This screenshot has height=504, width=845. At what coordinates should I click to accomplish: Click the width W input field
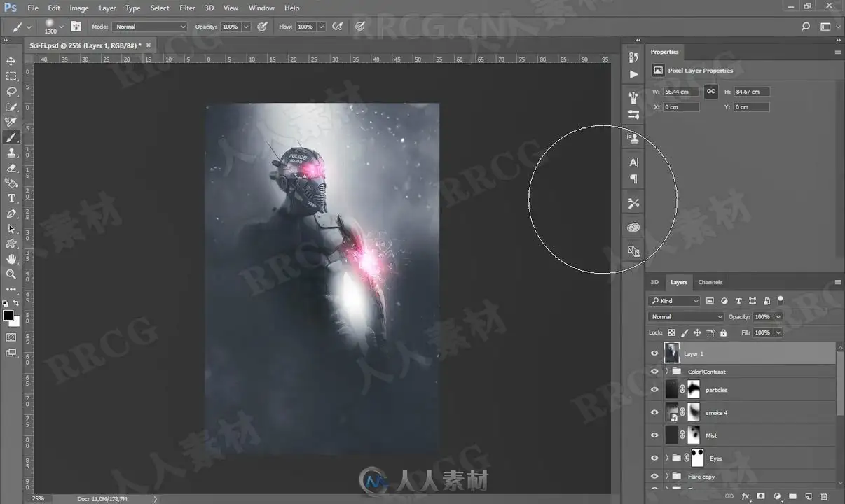pos(681,92)
